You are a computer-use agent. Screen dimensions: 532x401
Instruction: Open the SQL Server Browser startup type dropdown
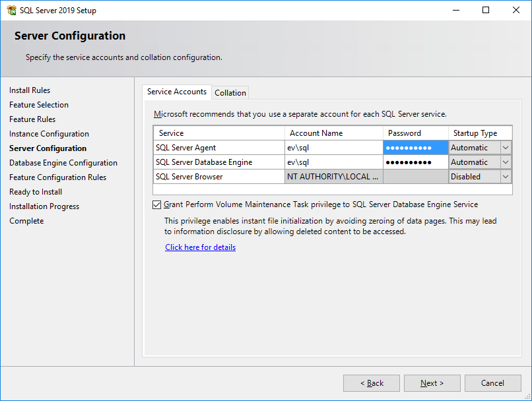coord(506,176)
